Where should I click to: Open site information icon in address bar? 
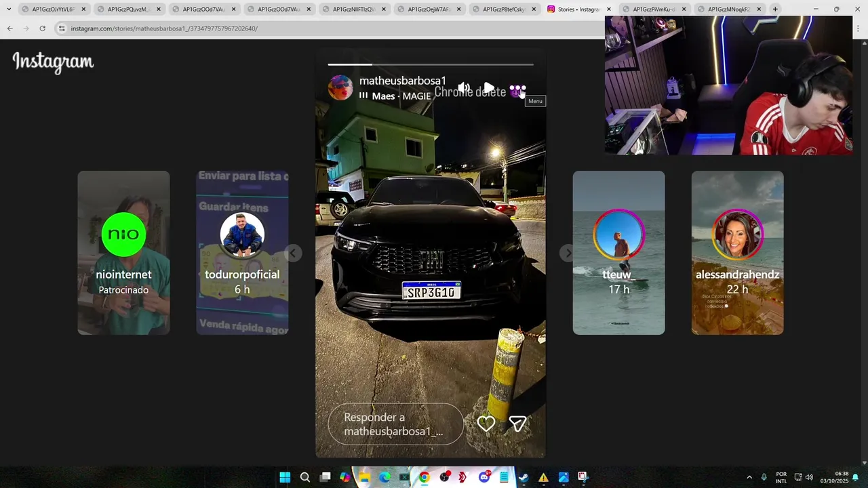coord(62,28)
